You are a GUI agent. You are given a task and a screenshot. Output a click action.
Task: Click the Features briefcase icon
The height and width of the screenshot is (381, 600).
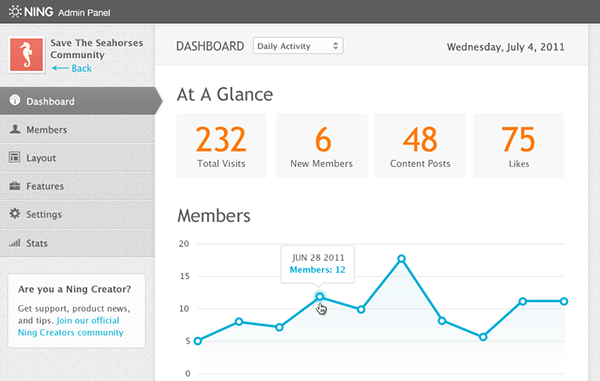[15, 186]
